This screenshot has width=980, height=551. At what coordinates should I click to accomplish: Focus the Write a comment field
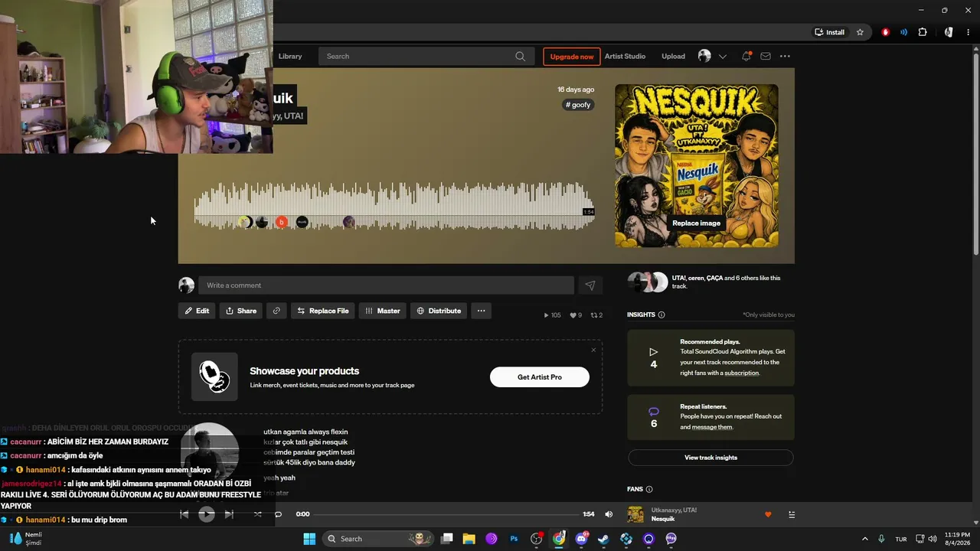tap(386, 285)
